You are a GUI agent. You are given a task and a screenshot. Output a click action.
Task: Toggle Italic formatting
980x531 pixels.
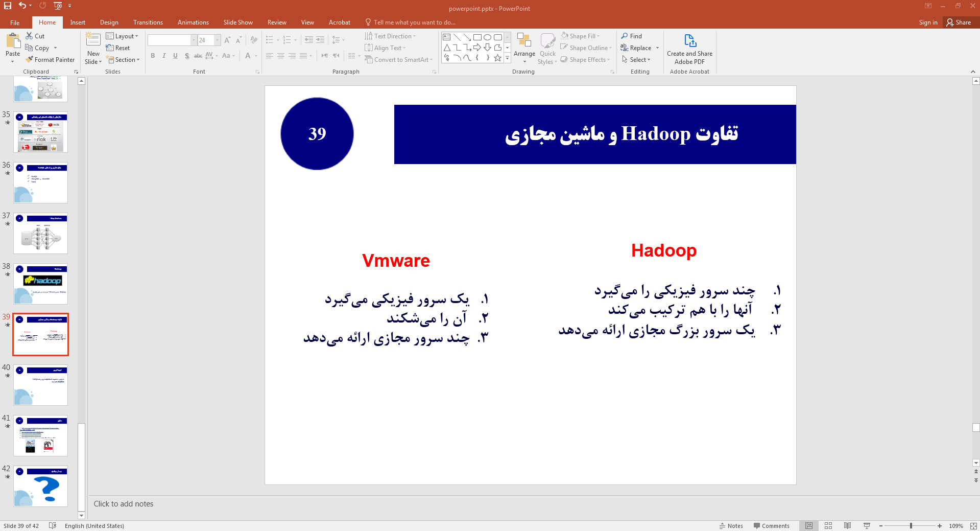tap(164, 56)
